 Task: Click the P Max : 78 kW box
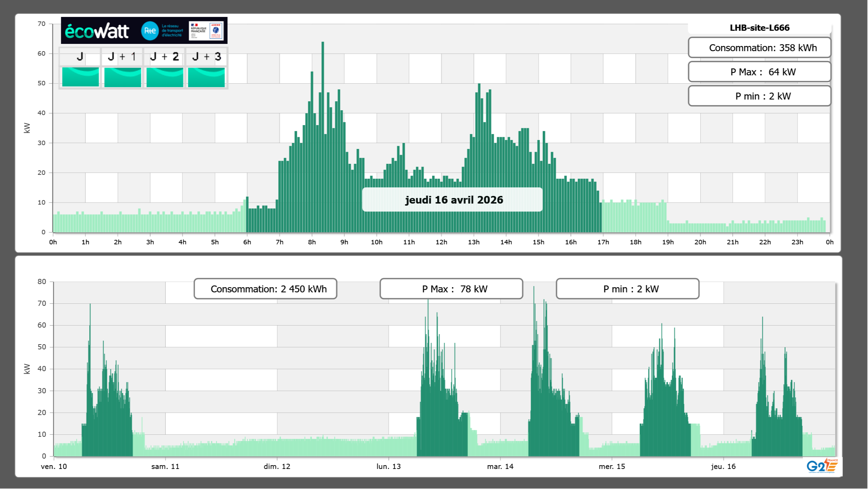[451, 289]
